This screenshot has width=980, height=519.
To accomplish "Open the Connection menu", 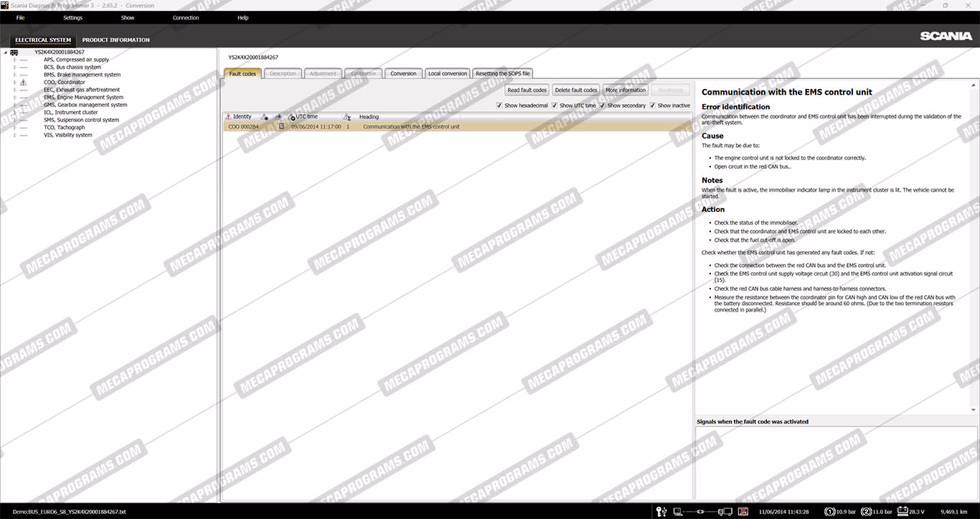I will 186,18.
